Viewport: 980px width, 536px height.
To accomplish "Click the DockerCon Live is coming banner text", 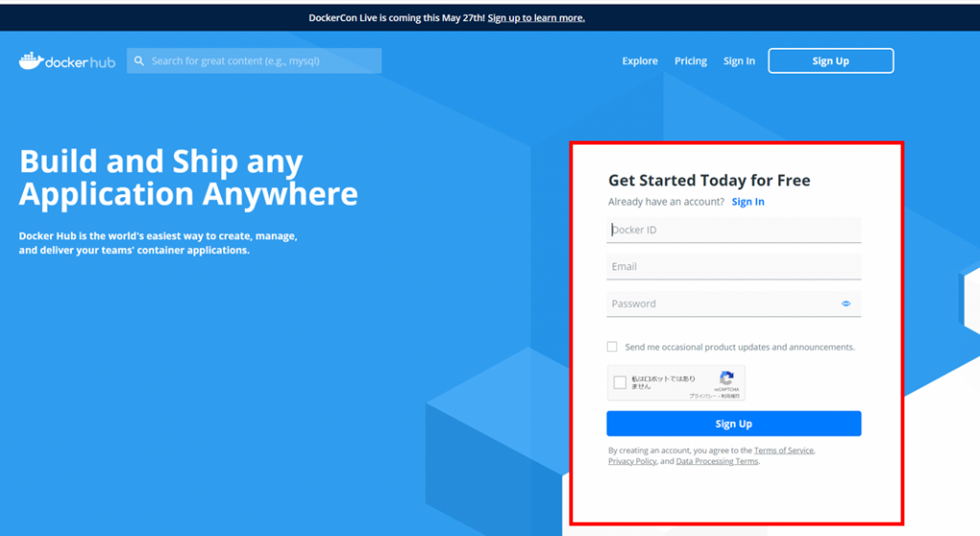I will click(x=397, y=17).
